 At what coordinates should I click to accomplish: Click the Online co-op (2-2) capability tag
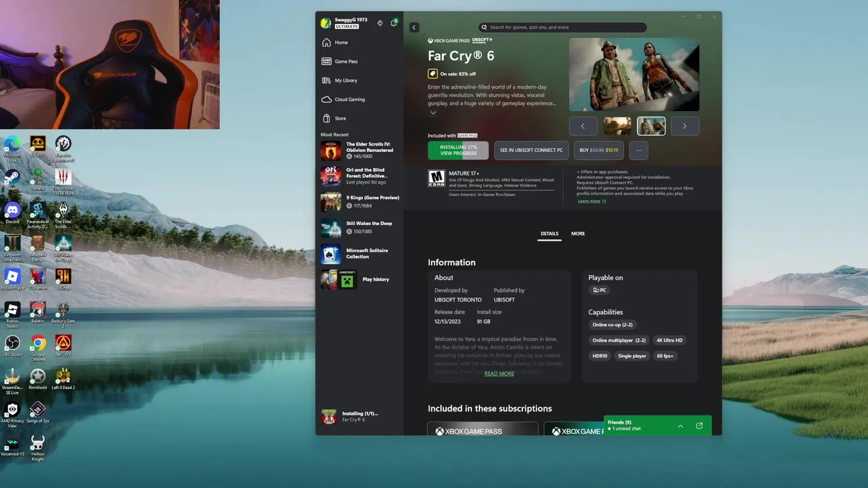tap(612, 325)
